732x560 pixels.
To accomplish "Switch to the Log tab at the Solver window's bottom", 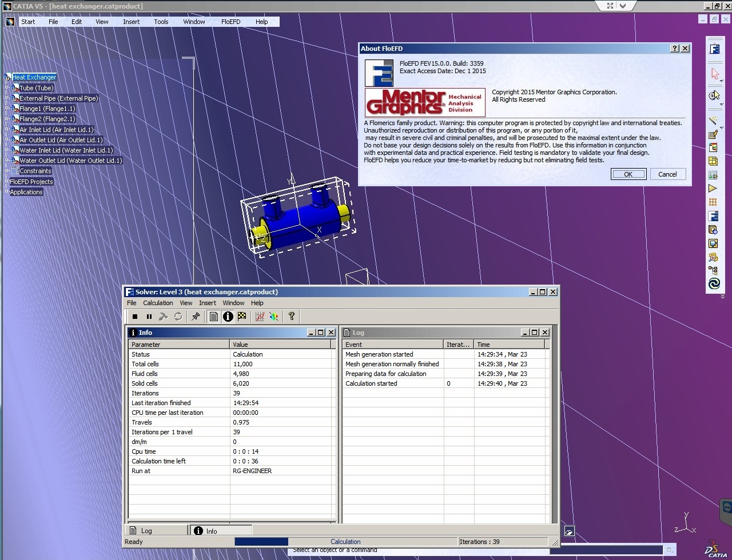I will click(156, 531).
